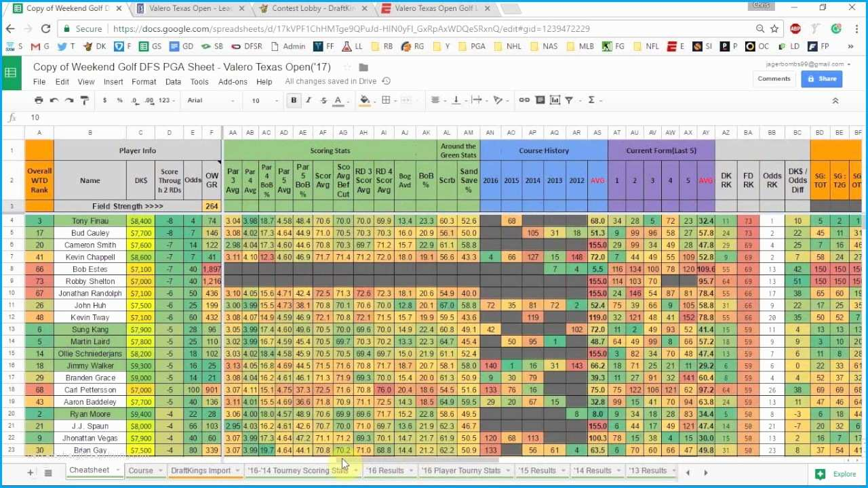Open the font family dropdown showing Arial
Viewport: 868px width, 488px height.
pyautogui.click(x=211, y=100)
